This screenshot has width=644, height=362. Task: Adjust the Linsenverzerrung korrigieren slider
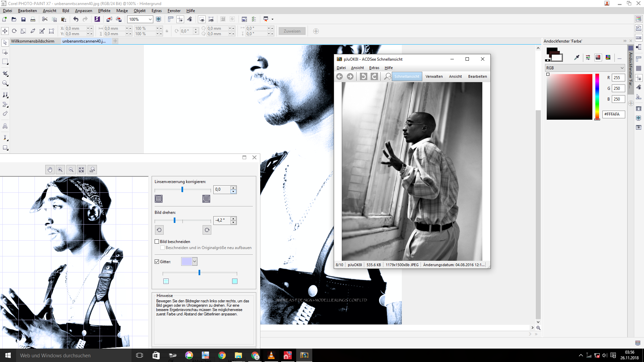coord(183,190)
